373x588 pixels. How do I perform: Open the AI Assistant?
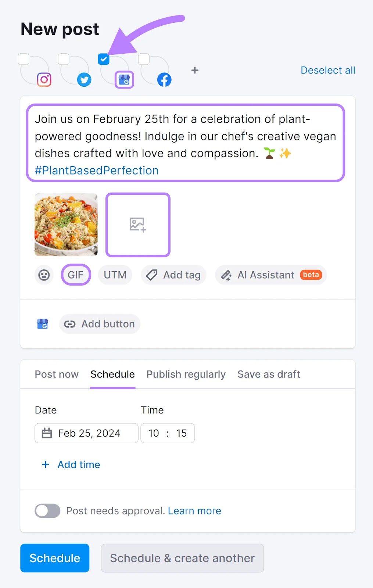270,275
